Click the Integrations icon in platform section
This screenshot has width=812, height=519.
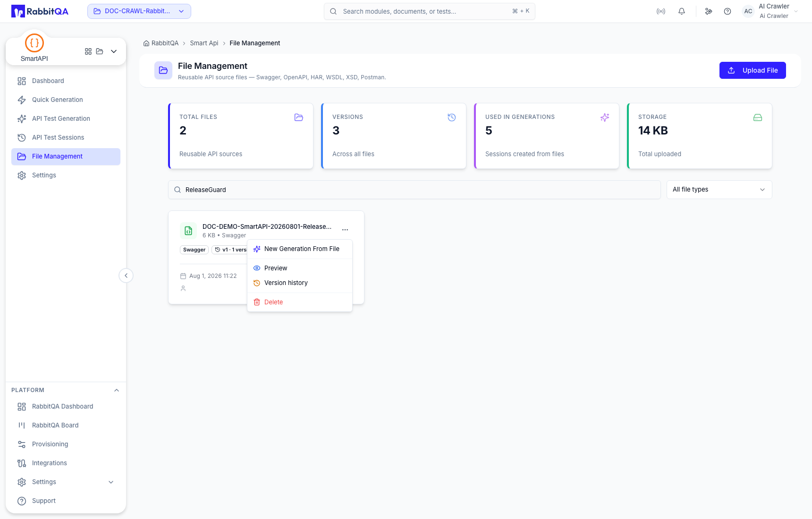(22, 463)
